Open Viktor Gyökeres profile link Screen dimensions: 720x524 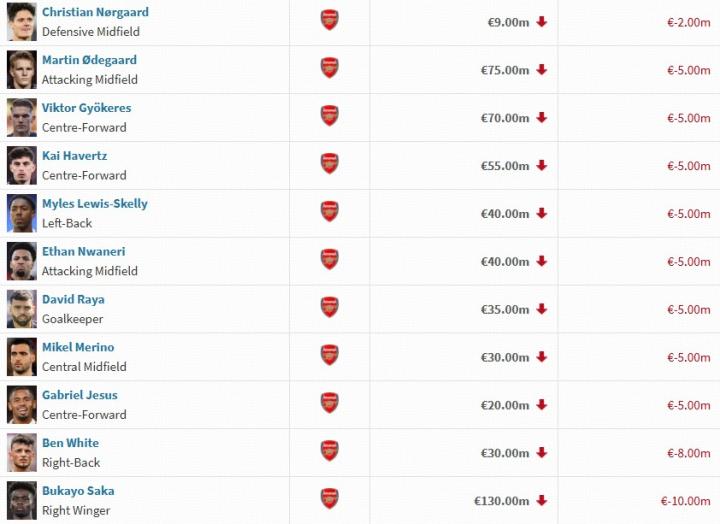[x=86, y=108]
